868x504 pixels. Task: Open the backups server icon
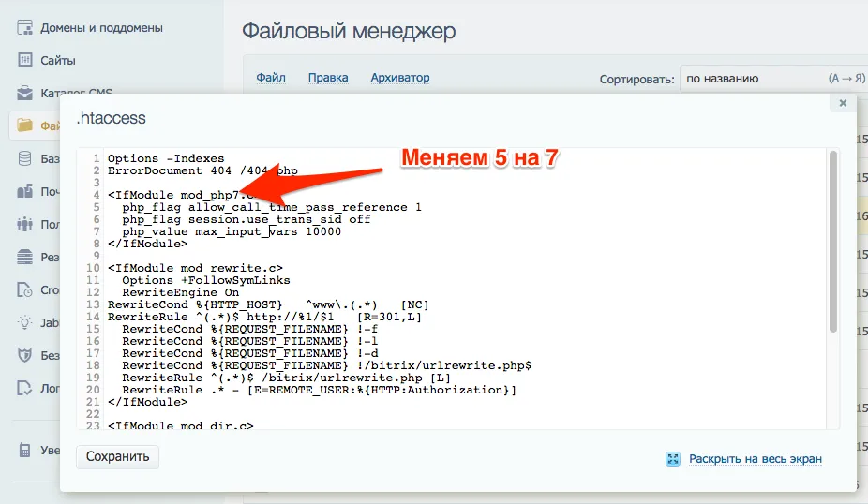pos(25,257)
